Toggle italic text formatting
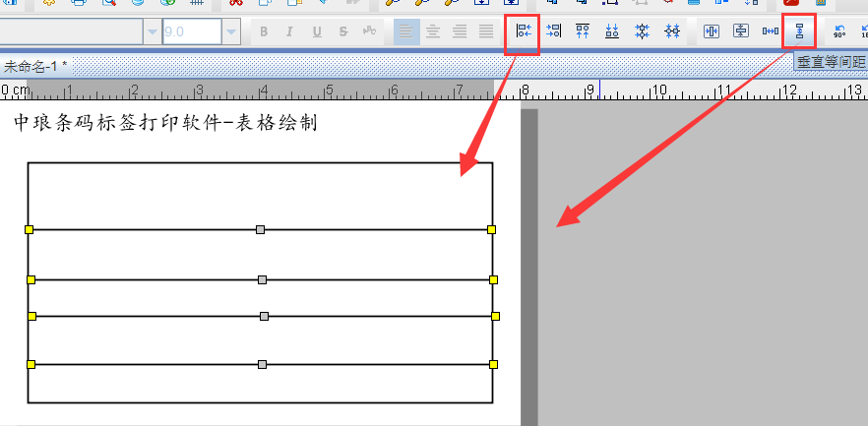This screenshot has width=868, height=426. 290,31
